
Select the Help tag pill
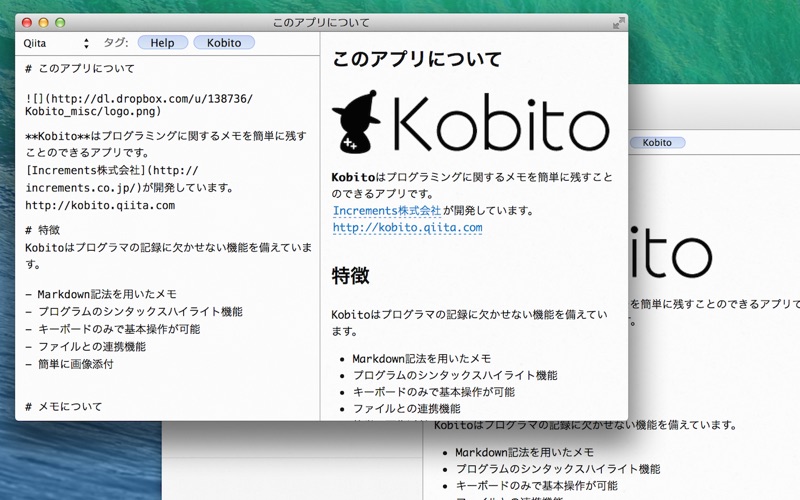(x=163, y=43)
